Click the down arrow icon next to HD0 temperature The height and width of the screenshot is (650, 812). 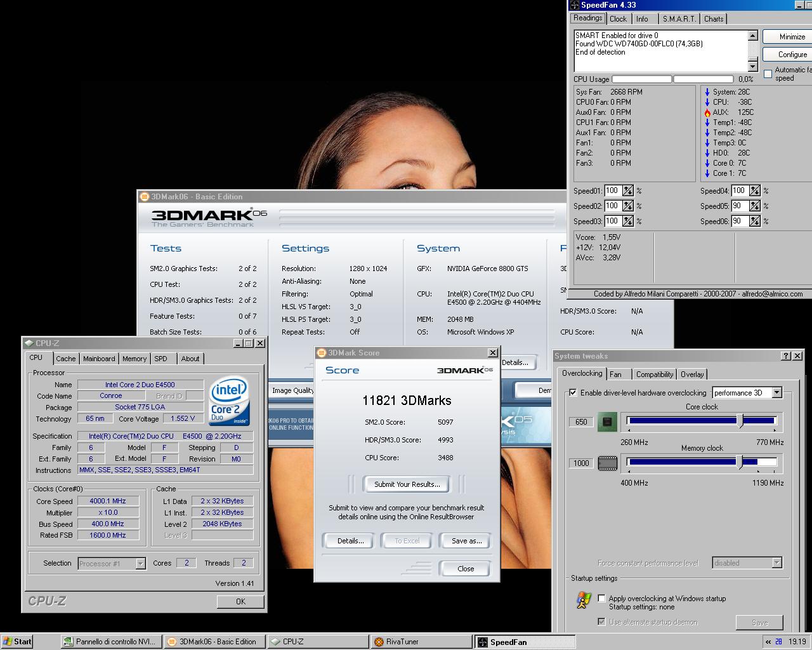click(x=707, y=153)
